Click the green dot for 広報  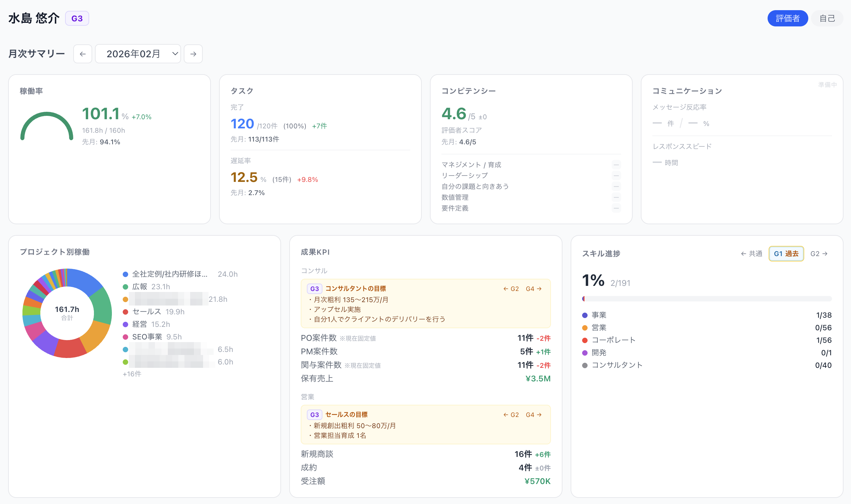coord(125,287)
